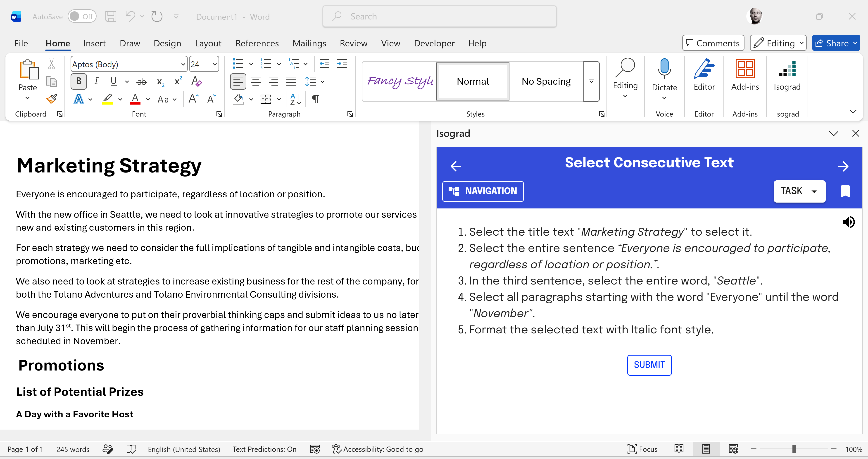The image size is (868, 459).
Task: Open the TASK dropdown in Isograd
Action: pos(799,191)
